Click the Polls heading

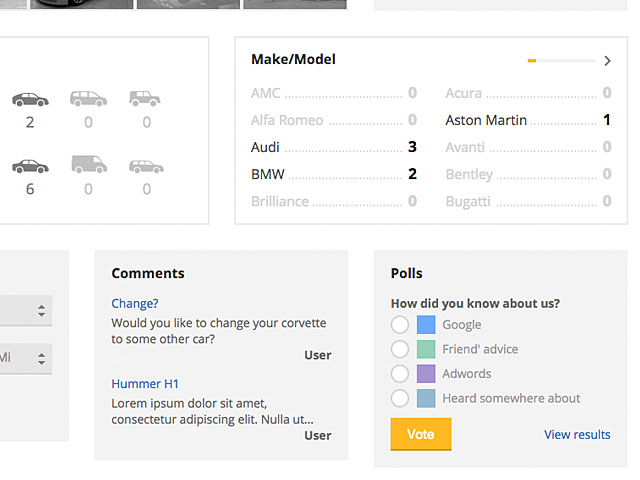pos(407,273)
